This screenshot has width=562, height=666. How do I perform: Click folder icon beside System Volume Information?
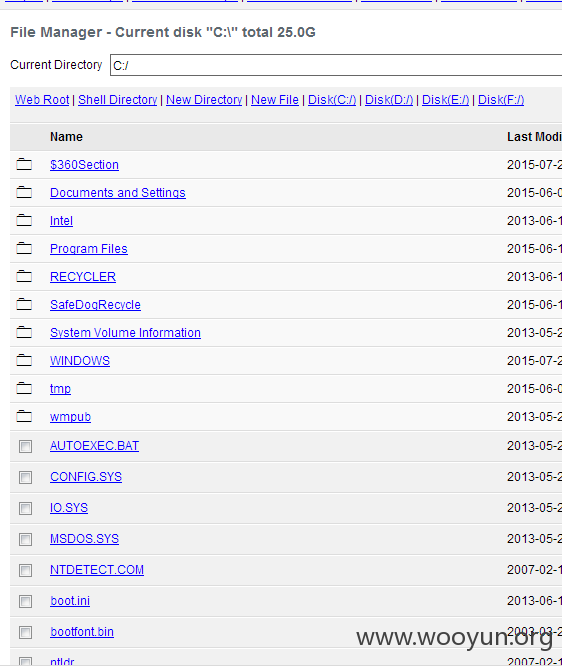coord(24,333)
